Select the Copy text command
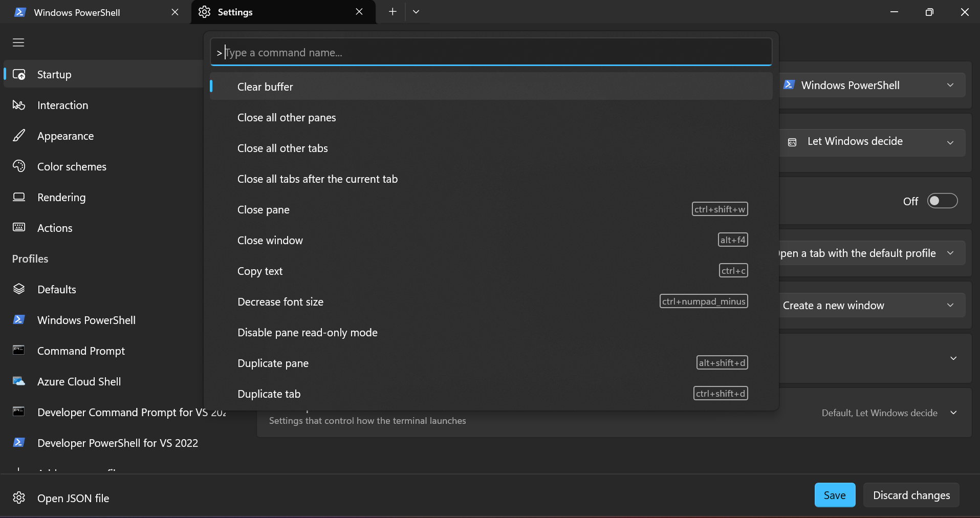This screenshot has height=518, width=980. pos(491,271)
